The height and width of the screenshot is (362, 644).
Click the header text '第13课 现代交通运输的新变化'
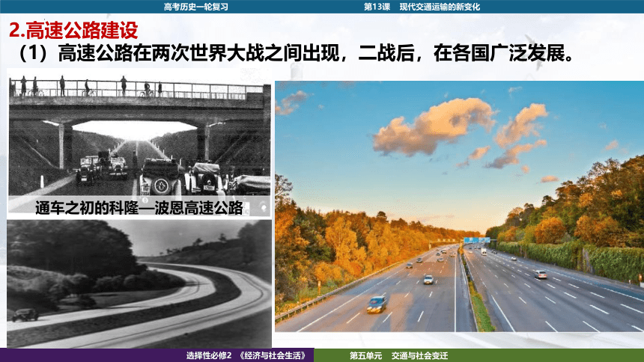[422, 7]
